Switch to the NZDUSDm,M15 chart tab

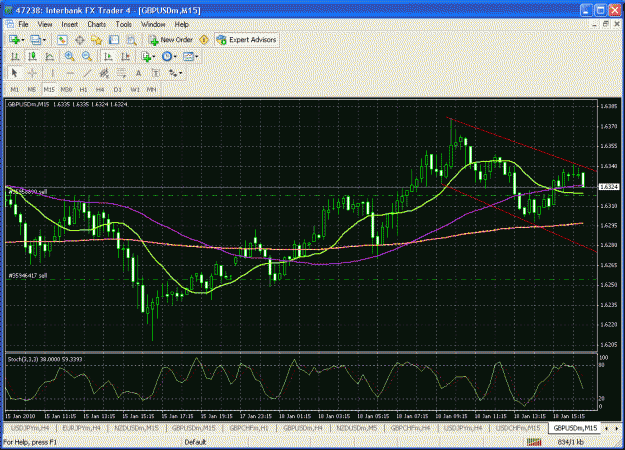point(136,428)
